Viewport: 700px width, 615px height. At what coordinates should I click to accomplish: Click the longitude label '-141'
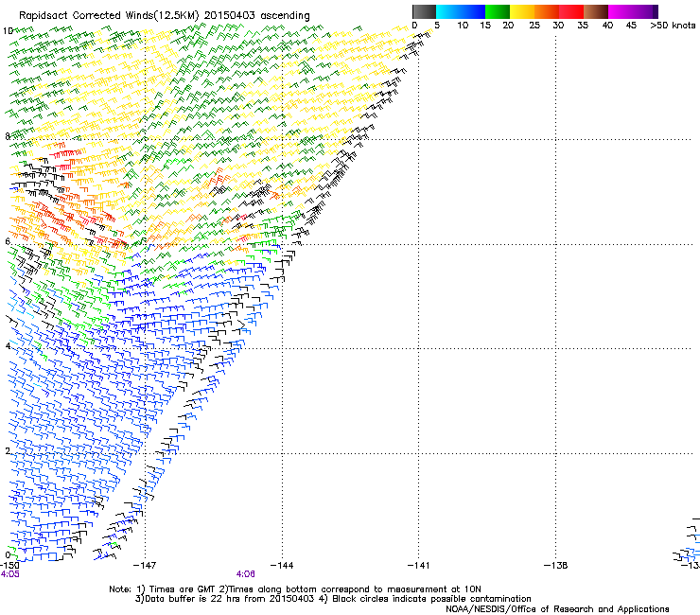(x=419, y=566)
